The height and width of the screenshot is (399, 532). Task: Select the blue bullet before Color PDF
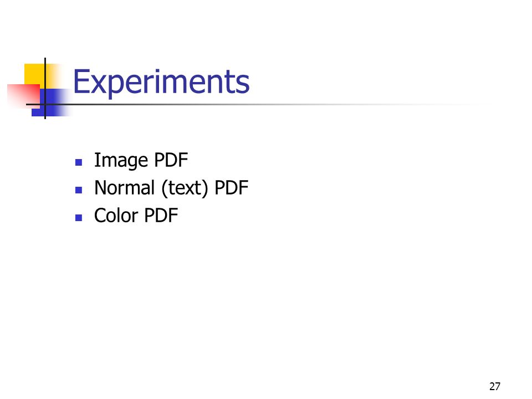coord(79,218)
